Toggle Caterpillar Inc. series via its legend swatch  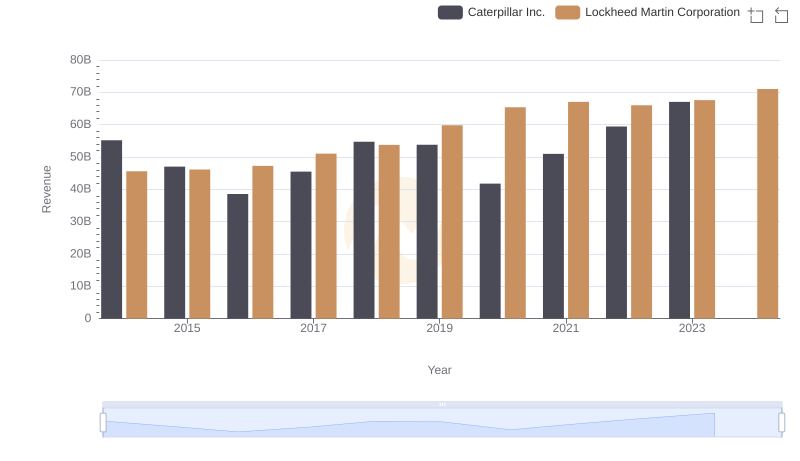(x=450, y=12)
